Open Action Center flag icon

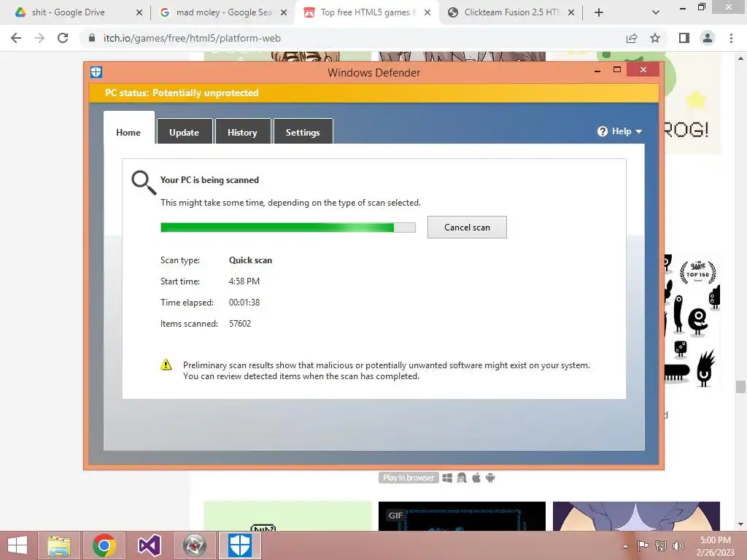point(643,546)
